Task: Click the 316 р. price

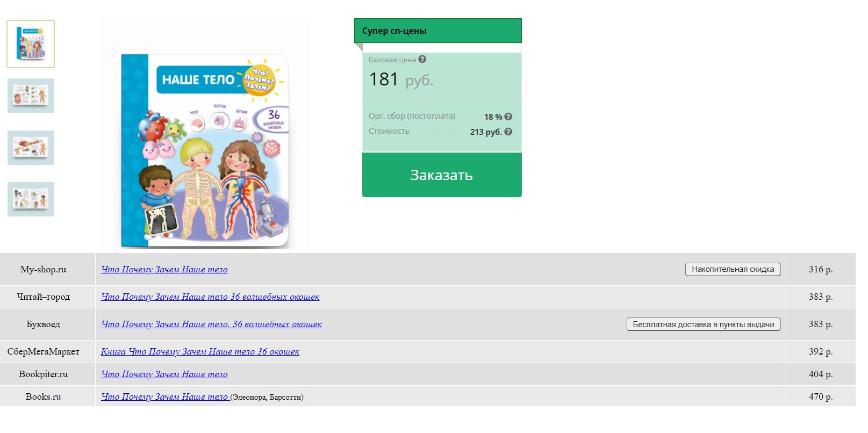Action: coord(821,270)
